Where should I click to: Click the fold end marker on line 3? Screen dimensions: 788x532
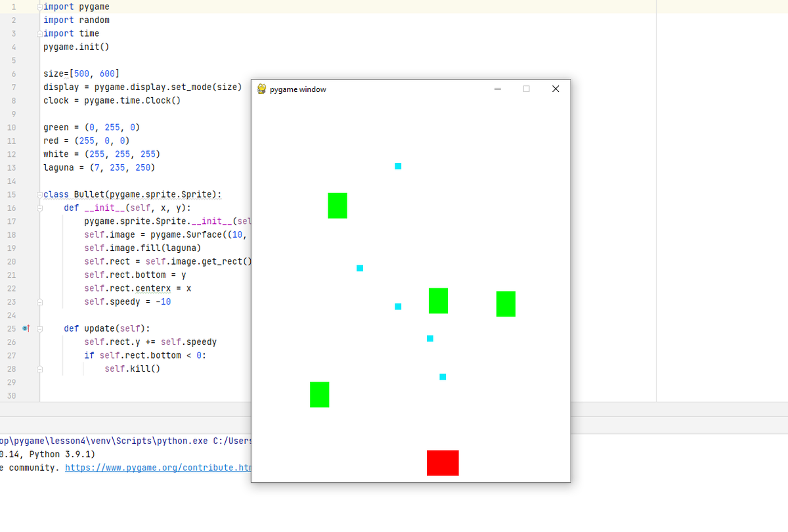point(39,33)
